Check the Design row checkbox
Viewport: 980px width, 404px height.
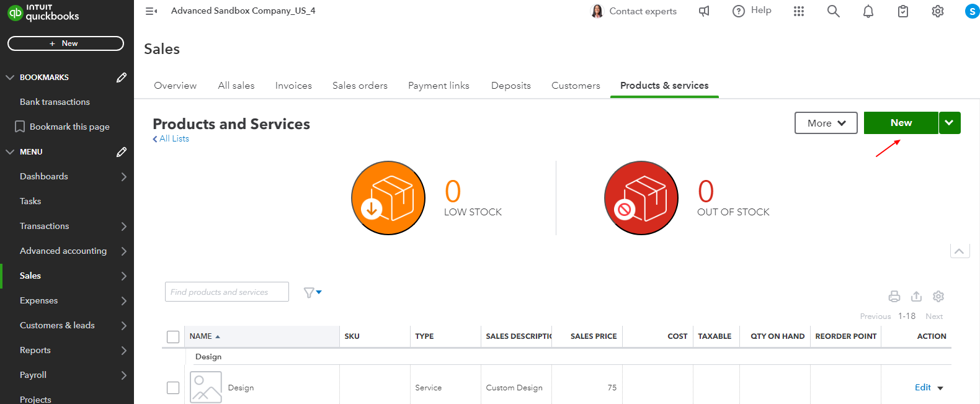[173, 388]
